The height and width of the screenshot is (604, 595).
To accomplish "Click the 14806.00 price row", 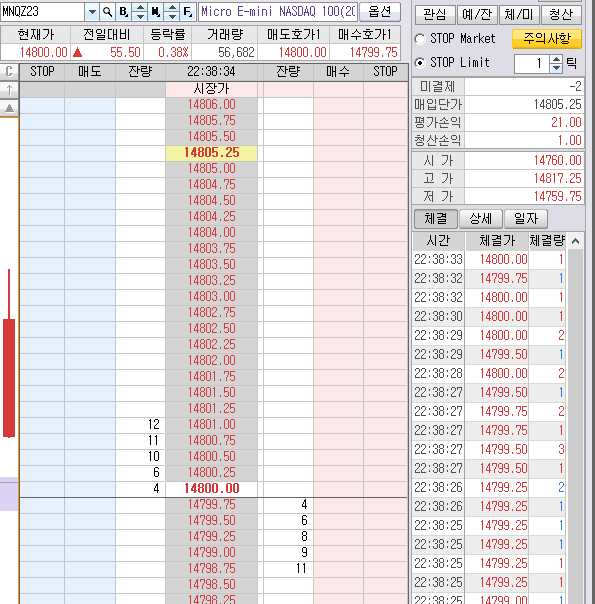I will [x=211, y=105].
